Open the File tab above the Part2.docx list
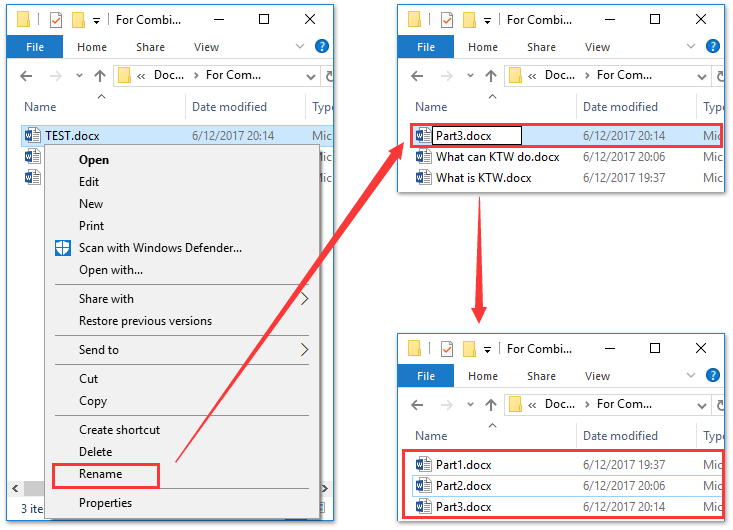This screenshot has height=530, width=733. click(x=426, y=376)
